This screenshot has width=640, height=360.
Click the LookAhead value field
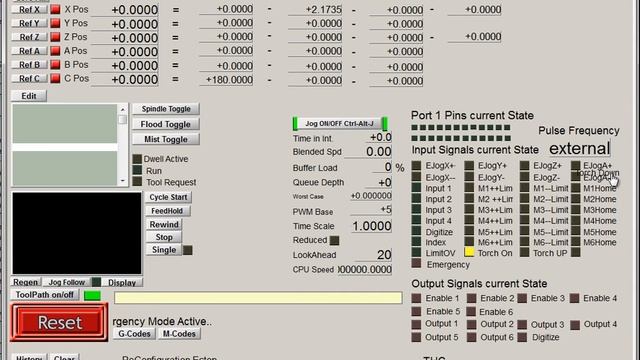tap(373, 255)
